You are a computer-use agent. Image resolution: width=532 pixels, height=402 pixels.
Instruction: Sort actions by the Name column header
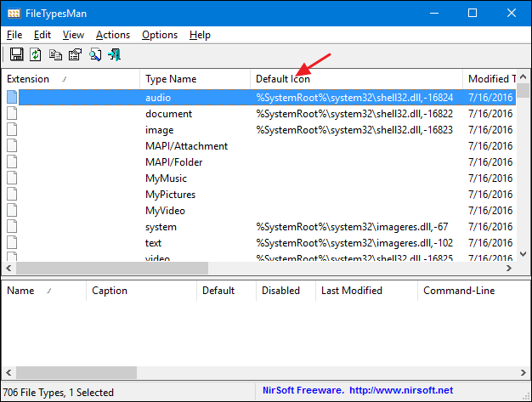(20, 291)
